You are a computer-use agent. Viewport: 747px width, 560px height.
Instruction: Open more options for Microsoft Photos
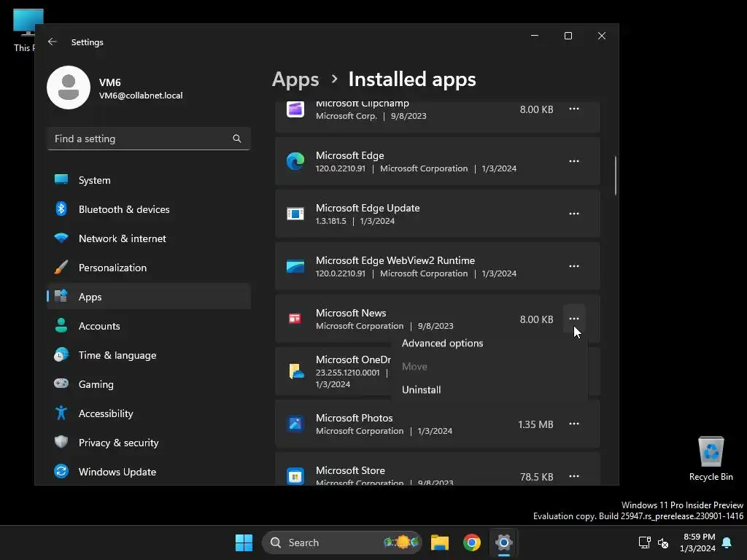tap(574, 424)
